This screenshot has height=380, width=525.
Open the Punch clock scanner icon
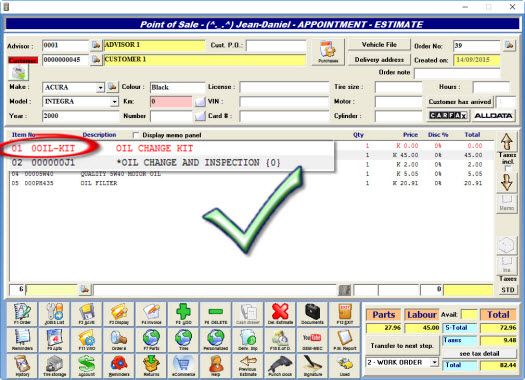[x=280, y=366]
